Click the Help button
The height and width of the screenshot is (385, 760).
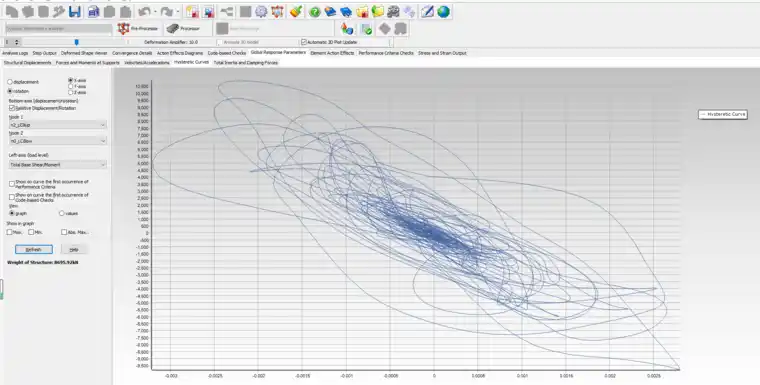(74, 249)
